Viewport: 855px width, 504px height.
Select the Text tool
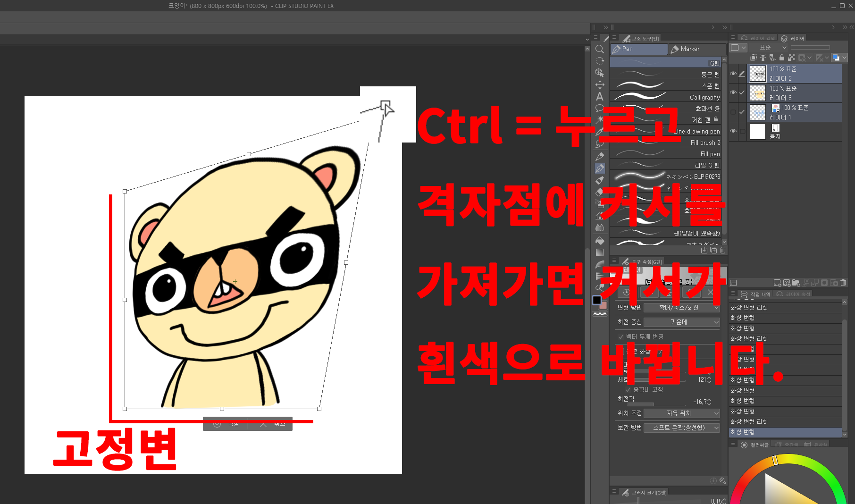tap(600, 96)
